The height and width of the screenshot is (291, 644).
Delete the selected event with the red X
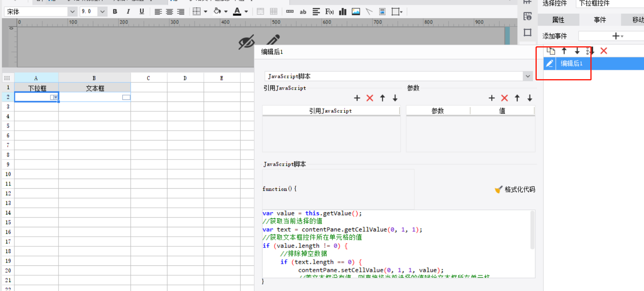[603, 51]
